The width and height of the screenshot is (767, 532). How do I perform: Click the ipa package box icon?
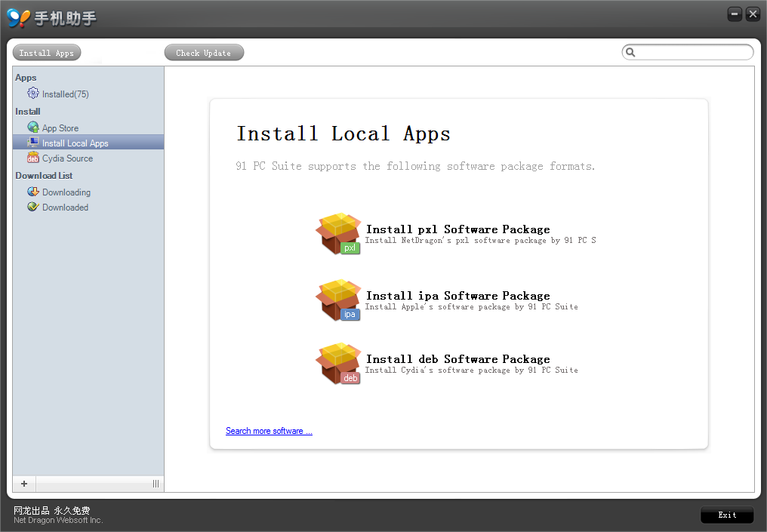[x=338, y=300]
